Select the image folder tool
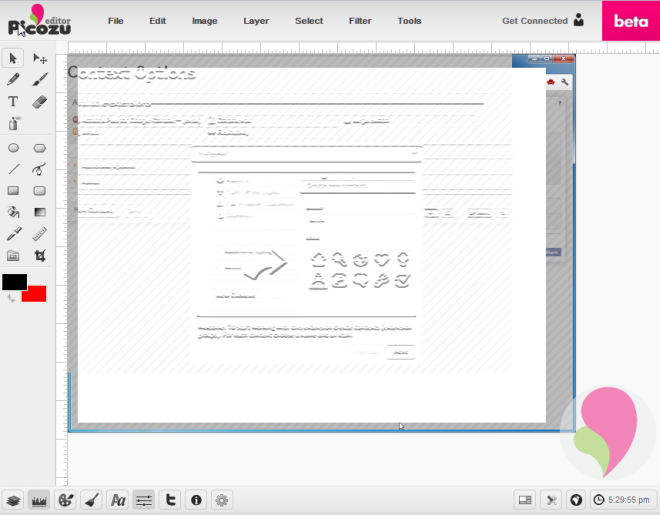This screenshot has height=515, width=660. 13,256
